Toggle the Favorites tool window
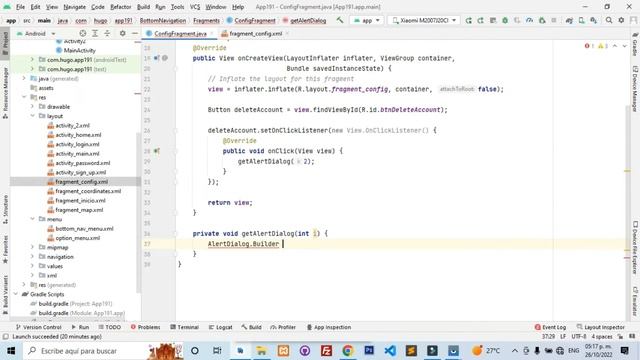Image resolution: width=640 pixels, height=360 pixels. pyautogui.click(x=5, y=249)
